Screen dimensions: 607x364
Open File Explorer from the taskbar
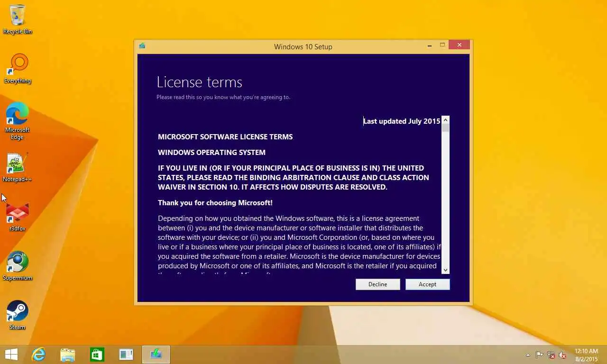pyautogui.click(x=68, y=355)
